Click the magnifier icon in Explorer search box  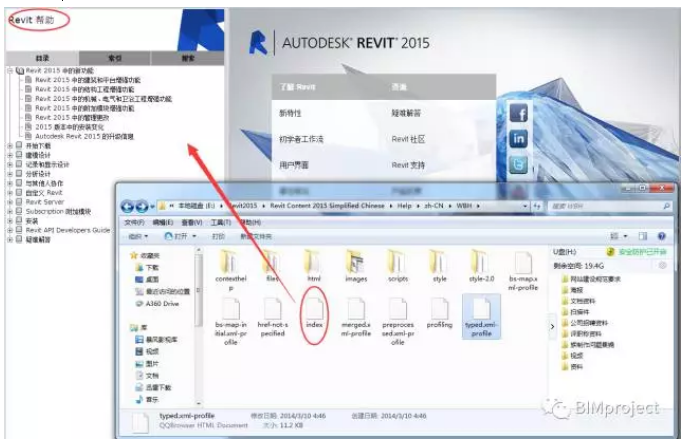click(667, 206)
